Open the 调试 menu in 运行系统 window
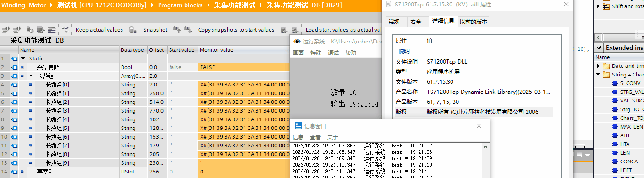This screenshot has height=178, width=644. (333, 53)
